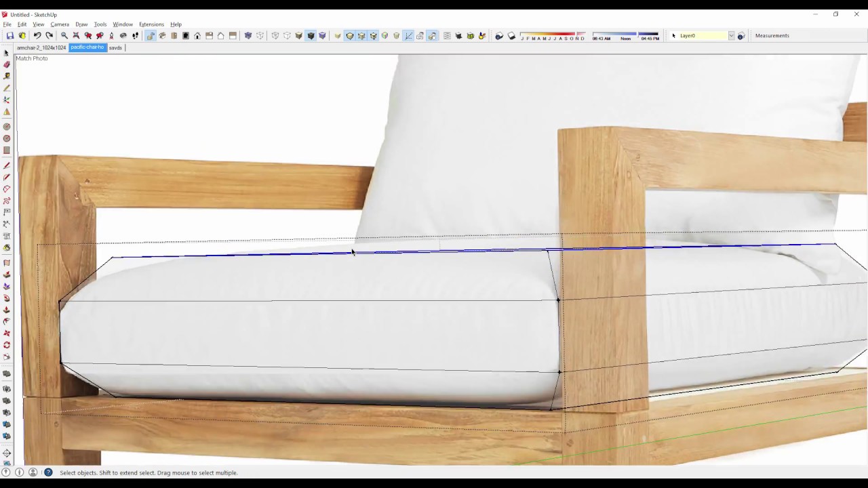868x488 pixels.
Task: Toggle the Fog icon in toolbar
Action: 447,36
